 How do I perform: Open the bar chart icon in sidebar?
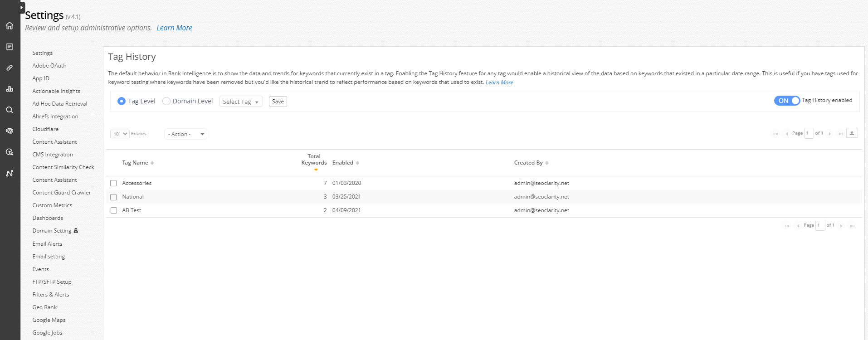10,89
